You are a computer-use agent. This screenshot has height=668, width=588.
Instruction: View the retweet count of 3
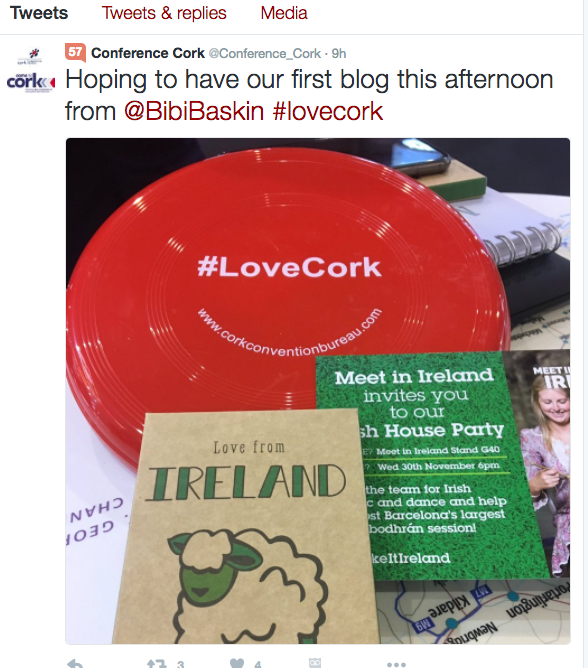(x=180, y=664)
